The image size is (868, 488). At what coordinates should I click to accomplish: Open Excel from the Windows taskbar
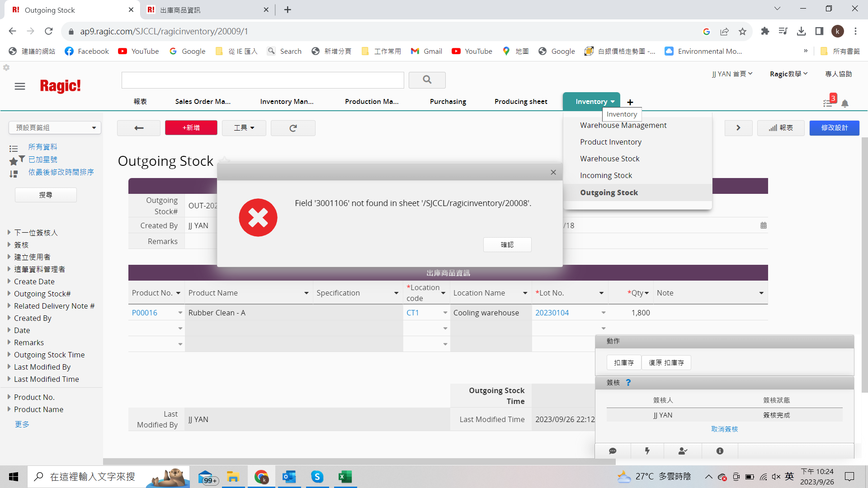click(x=345, y=477)
